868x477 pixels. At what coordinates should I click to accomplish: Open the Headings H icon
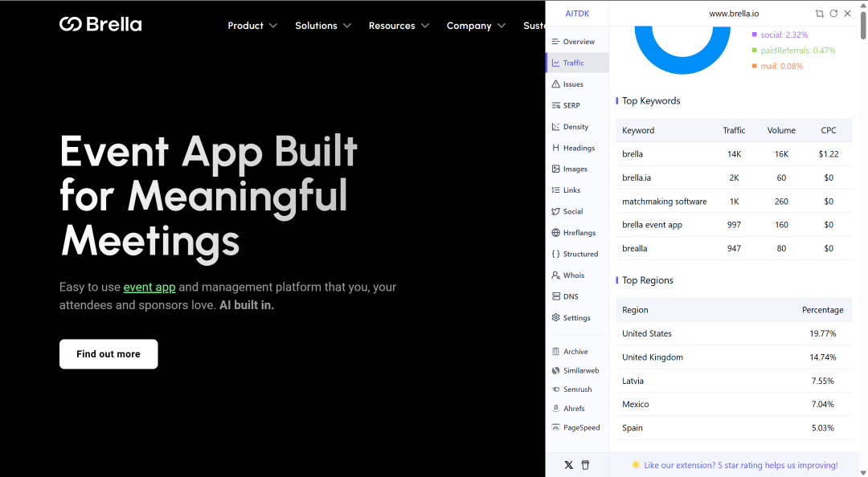pyautogui.click(x=556, y=148)
